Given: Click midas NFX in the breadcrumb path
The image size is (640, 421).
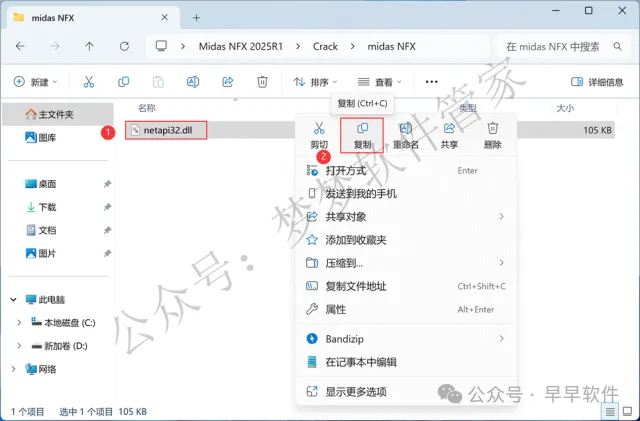Looking at the screenshot, I should tap(391, 47).
